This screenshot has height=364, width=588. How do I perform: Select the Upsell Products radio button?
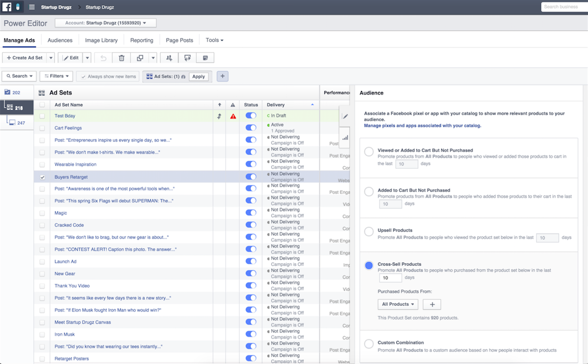coord(369,232)
